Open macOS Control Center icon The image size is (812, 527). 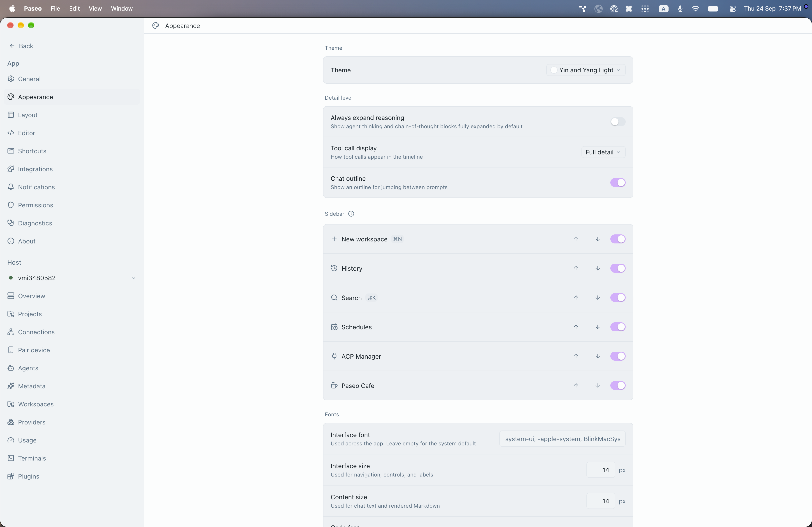(x=732, y=9)
